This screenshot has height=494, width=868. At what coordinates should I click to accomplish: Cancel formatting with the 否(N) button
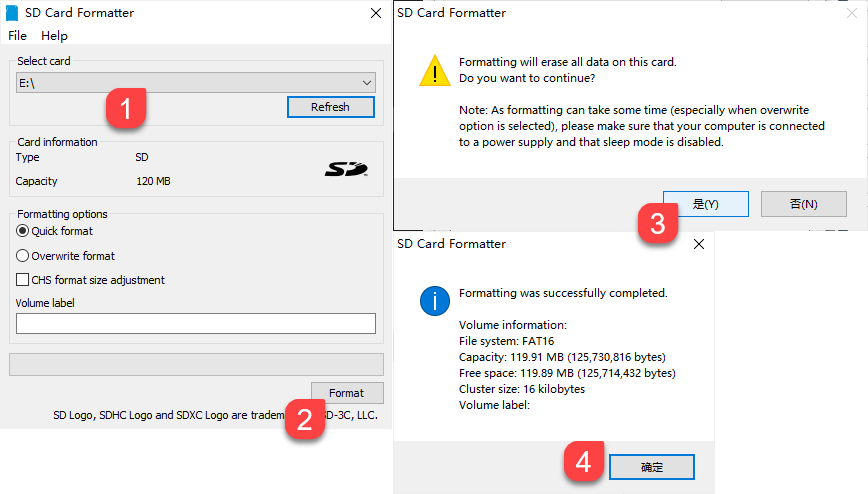coord(804,204)
